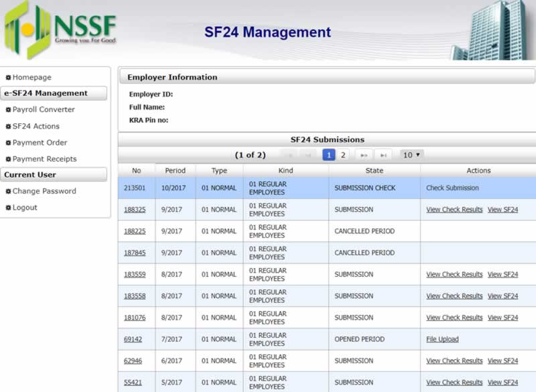The image size is (536, 392).
Task: Open SF24 Actions in the sidebar
Action: (36, 126)
